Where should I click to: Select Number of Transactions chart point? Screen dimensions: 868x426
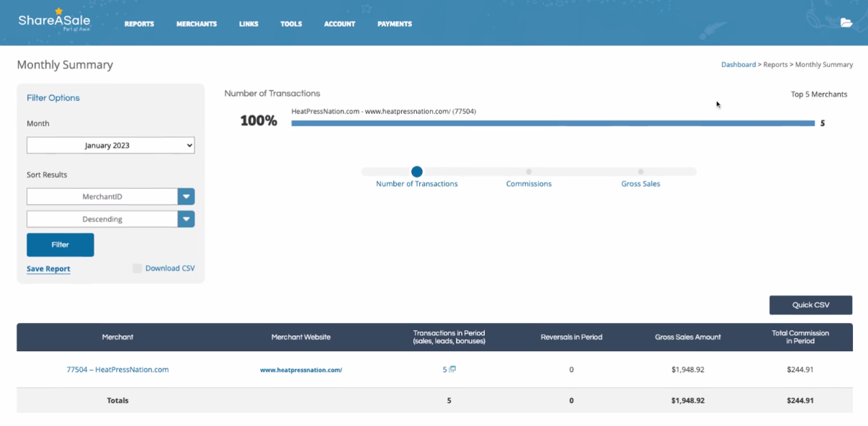pos(417,172)
